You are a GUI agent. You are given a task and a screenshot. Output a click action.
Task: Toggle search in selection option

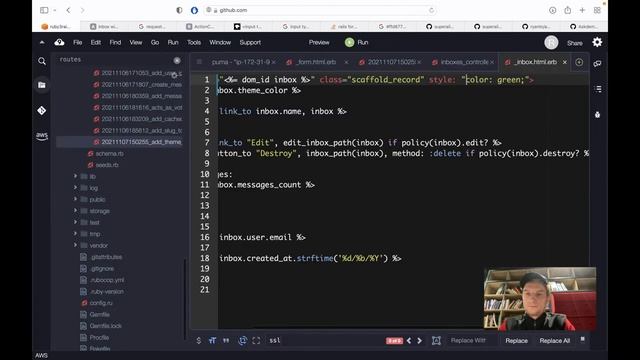256,340
